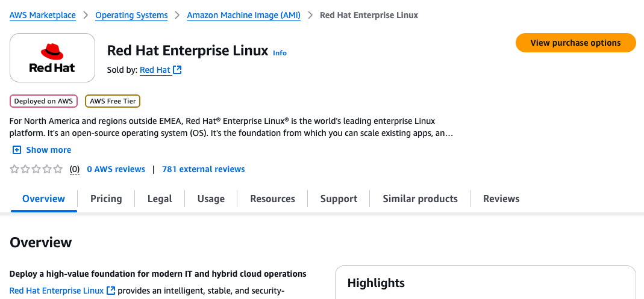
Task: Open Red Hat Enterprise Linux overview link
Action: [x=57, y=291]
